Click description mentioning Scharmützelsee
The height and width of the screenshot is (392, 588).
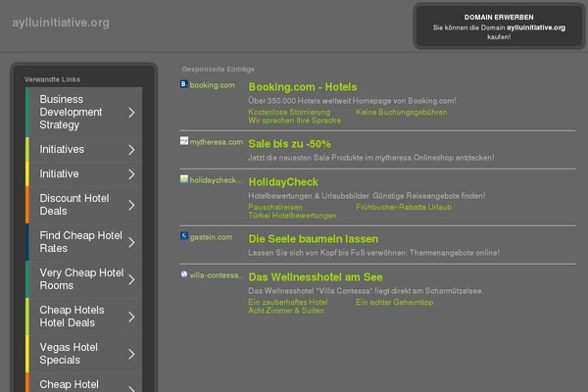[366, 291]
